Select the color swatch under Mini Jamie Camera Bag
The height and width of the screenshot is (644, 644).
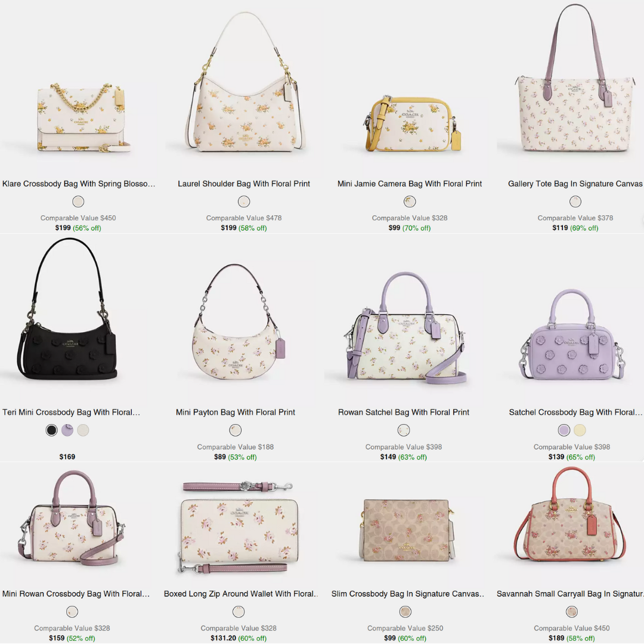click(410, 202)
